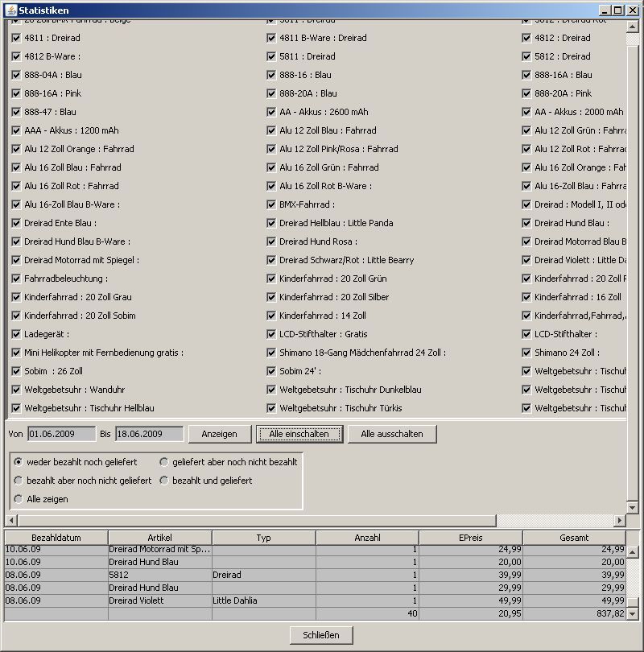This screenshot has height=652, width=644.
Task: Toggle "Weltgebetsuhr : Tischuhr Türkis" checkbox
Action: point(271,408)
